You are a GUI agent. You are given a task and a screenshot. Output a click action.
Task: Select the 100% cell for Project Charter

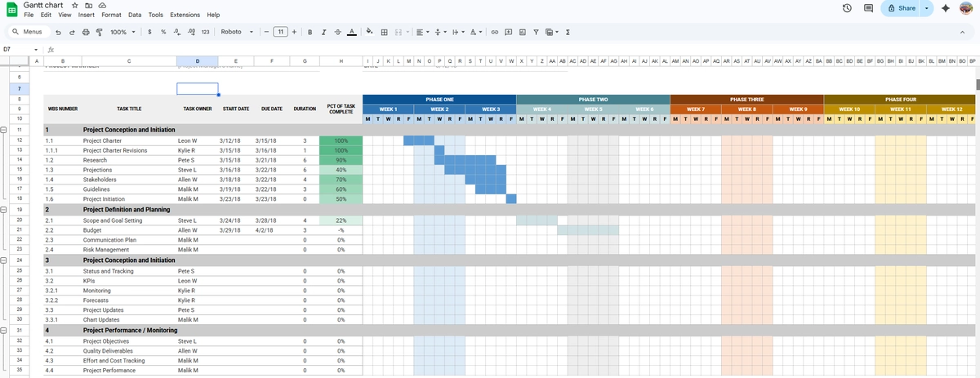pos(341,140)
